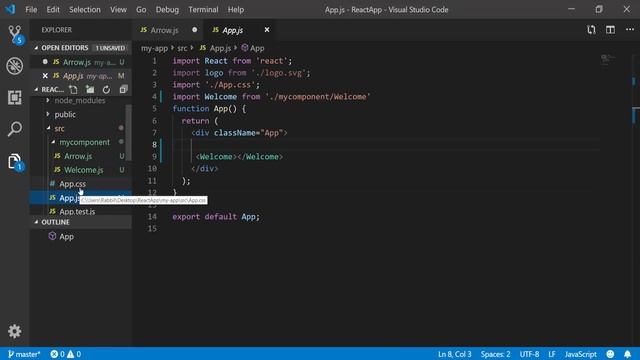Screen dimensions: 640x360
Task: Change end of line sequence LF
Action: (x=552, y=354)
